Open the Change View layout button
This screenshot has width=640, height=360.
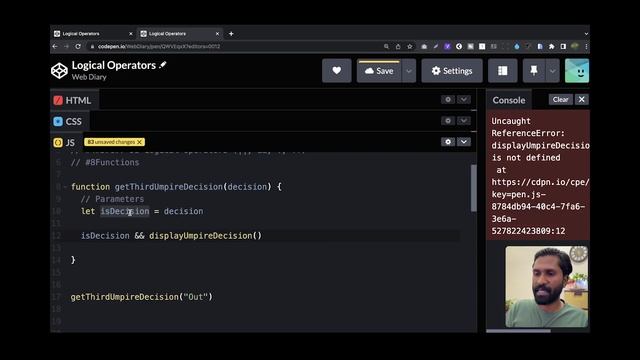click(502, 71)
